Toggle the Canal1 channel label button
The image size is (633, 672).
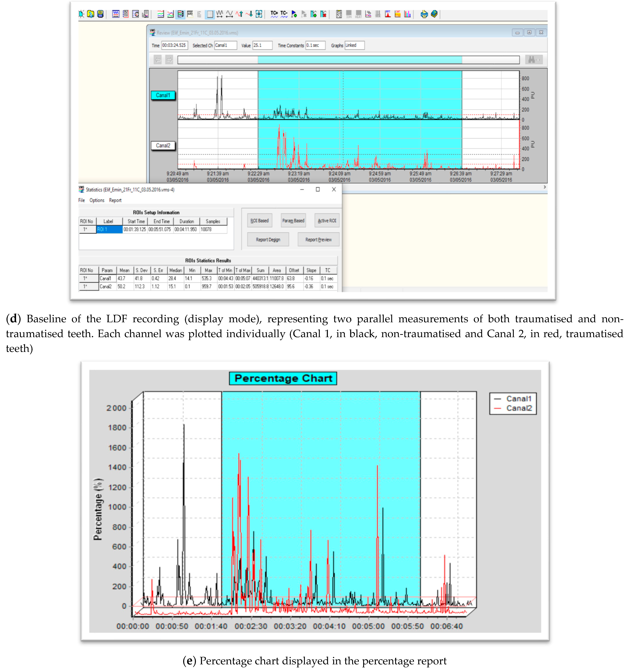tap(163, 95)
